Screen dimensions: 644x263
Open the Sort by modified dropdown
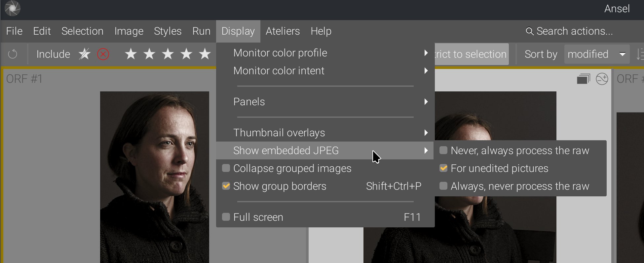pyautogui.click(x=596, y=54)
